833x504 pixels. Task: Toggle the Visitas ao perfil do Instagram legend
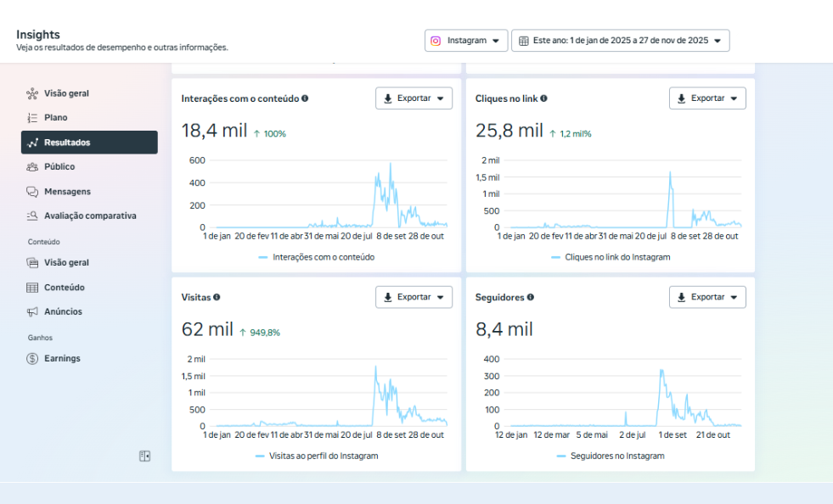click(x=317, y=456)
